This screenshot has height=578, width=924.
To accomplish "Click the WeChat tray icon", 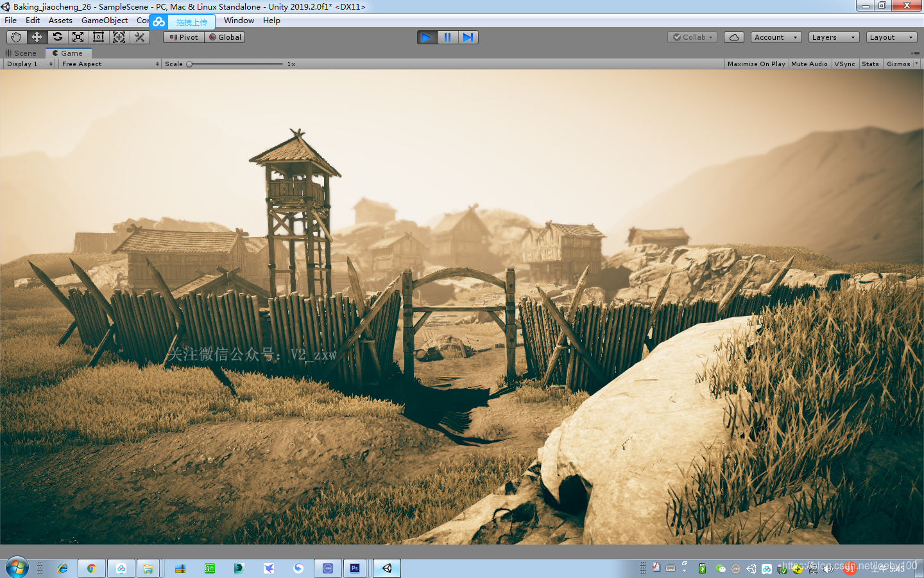I will click(x=720, y=568).
